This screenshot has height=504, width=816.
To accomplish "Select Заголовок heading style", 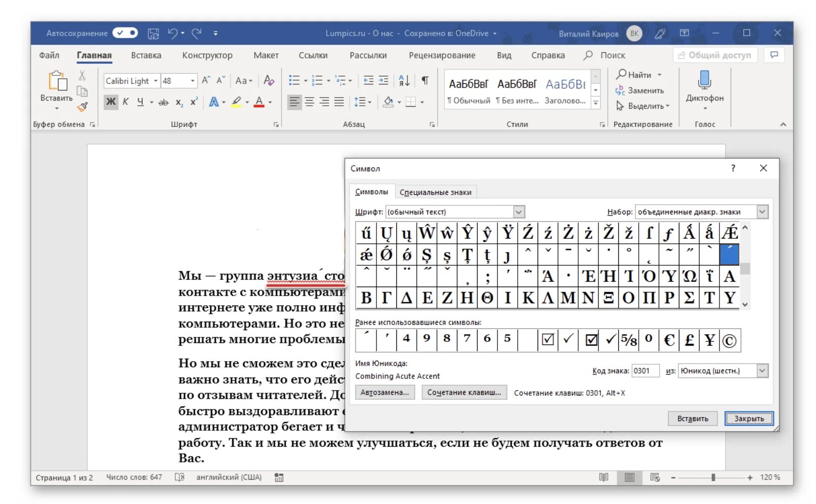I will pyautogui.click(x=565, y=90).
